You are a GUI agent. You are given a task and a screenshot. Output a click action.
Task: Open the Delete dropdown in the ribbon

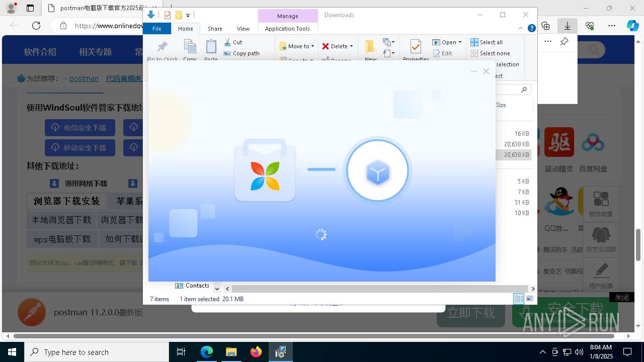point(337,46)
